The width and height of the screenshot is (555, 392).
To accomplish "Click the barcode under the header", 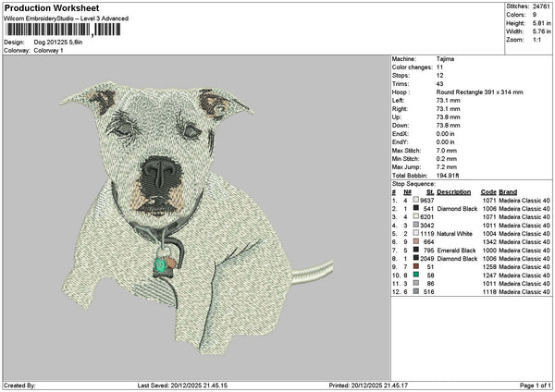I will [x=63, y=30].
